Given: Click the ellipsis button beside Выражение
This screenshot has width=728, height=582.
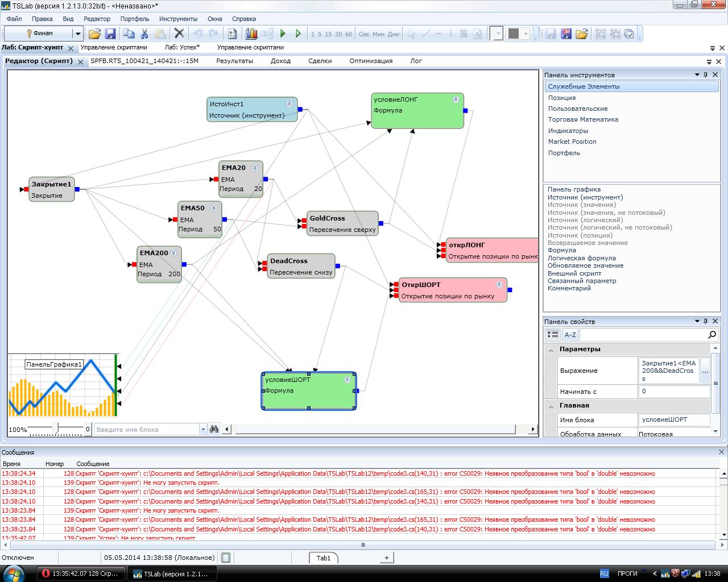Looking at the screenshot, I should 705,371.
